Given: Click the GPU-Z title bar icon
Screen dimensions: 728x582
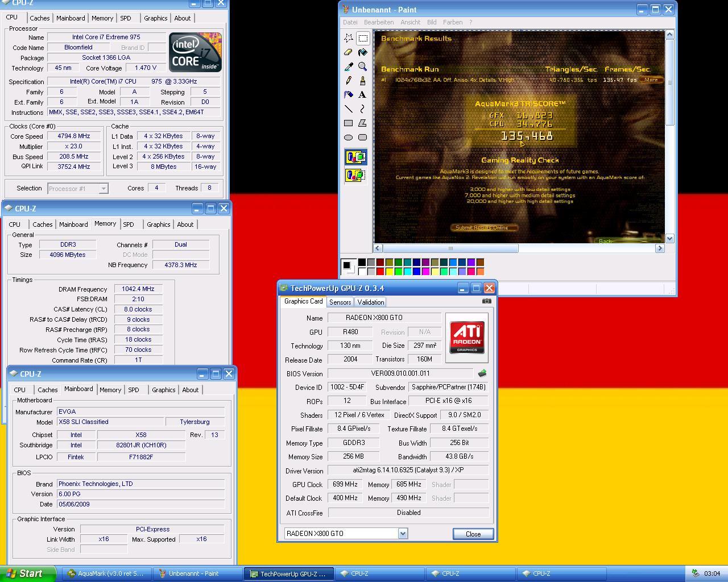Looking at the screenshot, I should (x=284, y=288).
